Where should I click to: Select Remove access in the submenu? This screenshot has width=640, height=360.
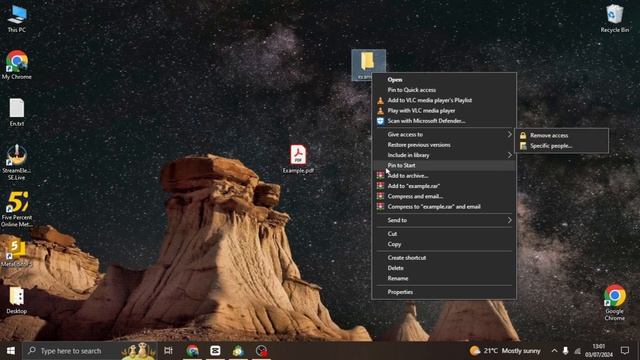(562, 136)
